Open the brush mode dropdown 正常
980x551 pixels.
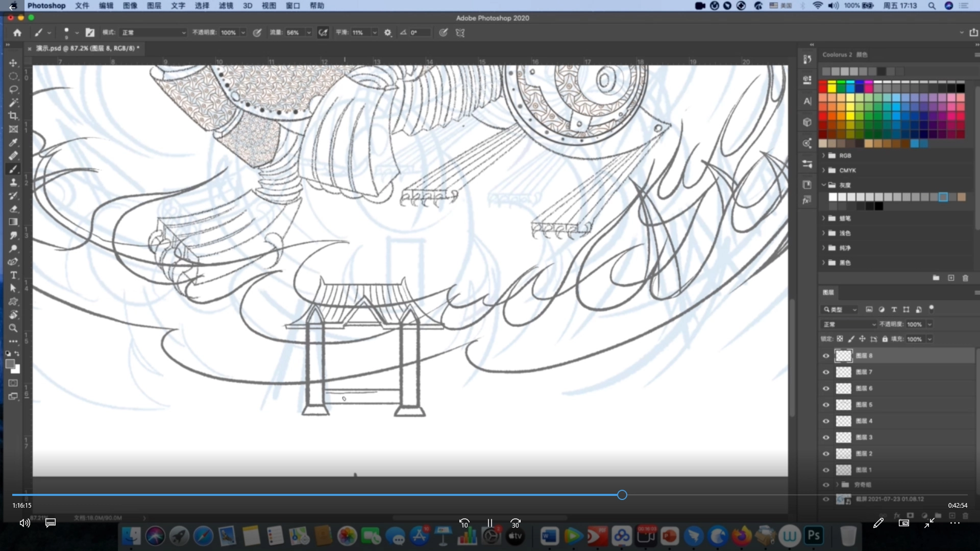154,33
